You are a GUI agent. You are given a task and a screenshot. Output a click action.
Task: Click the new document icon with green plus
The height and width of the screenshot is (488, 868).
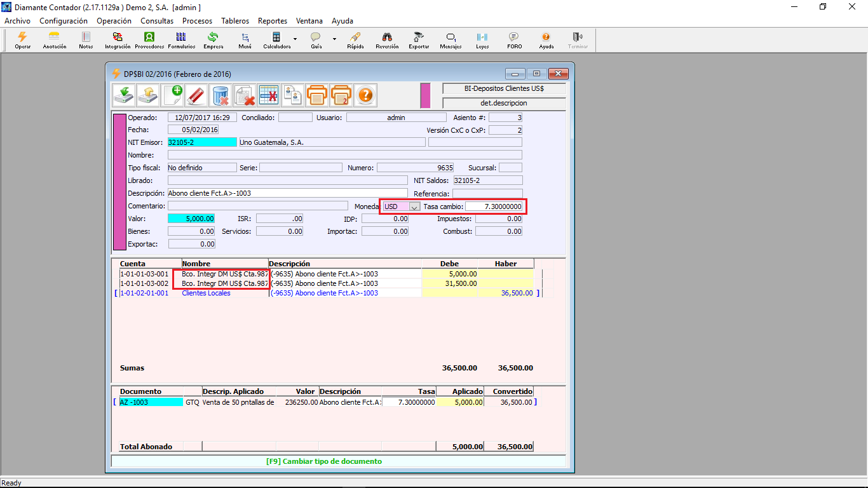pos(172,95)
